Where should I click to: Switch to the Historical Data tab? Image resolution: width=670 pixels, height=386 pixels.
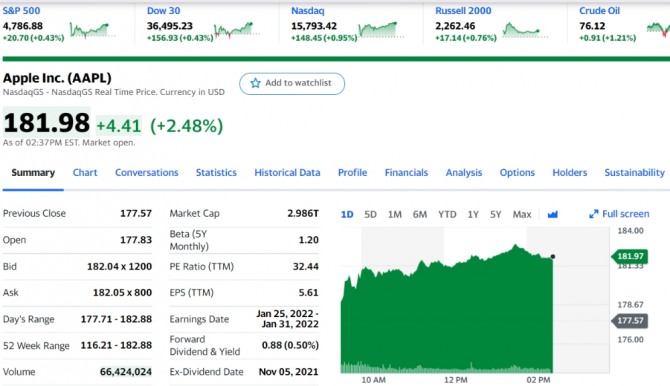pos(287,173)
